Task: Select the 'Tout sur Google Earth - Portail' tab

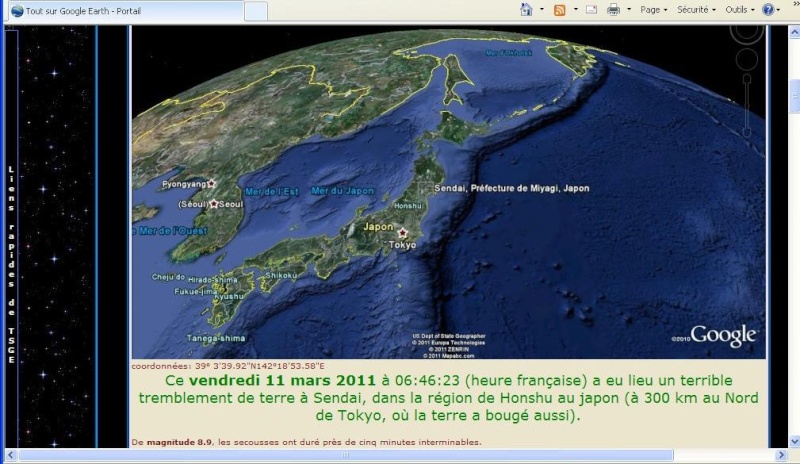Action: pos(124,11)
